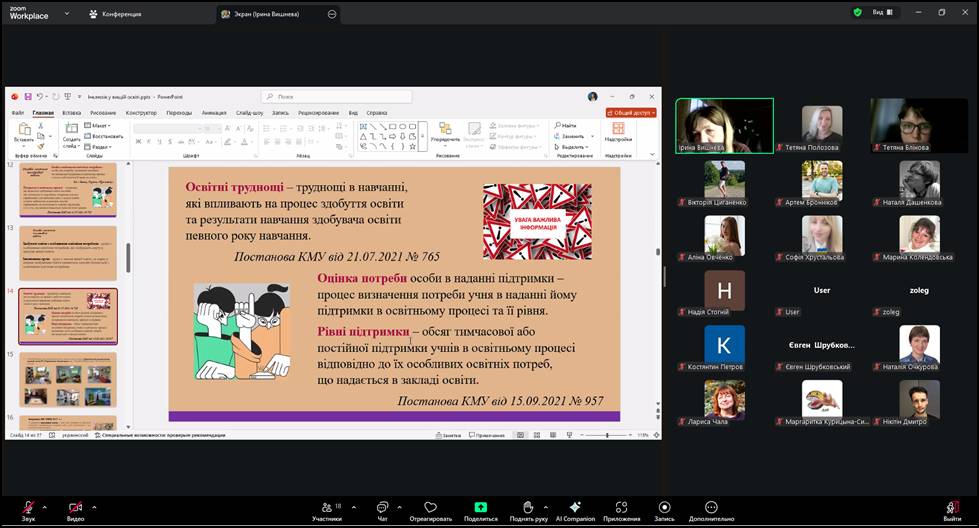
Task: Expand audio options arrow beside Звук
Action: tap(47, 506)
